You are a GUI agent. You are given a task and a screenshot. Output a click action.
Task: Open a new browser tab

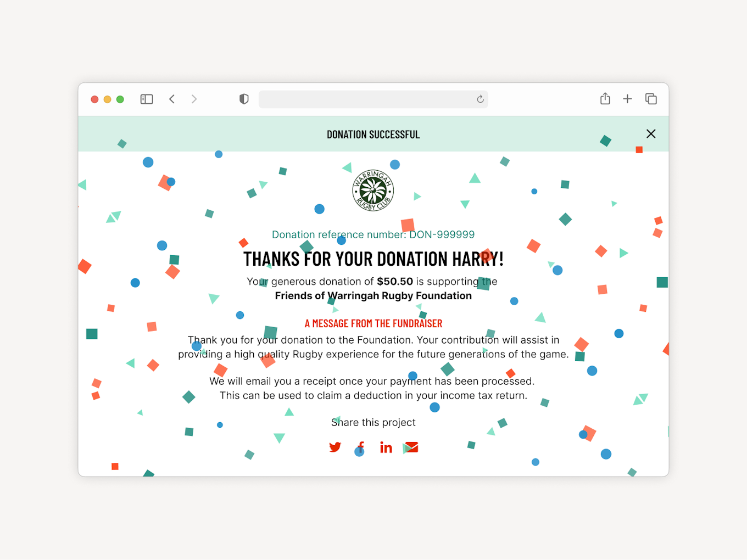click(627, 99)
